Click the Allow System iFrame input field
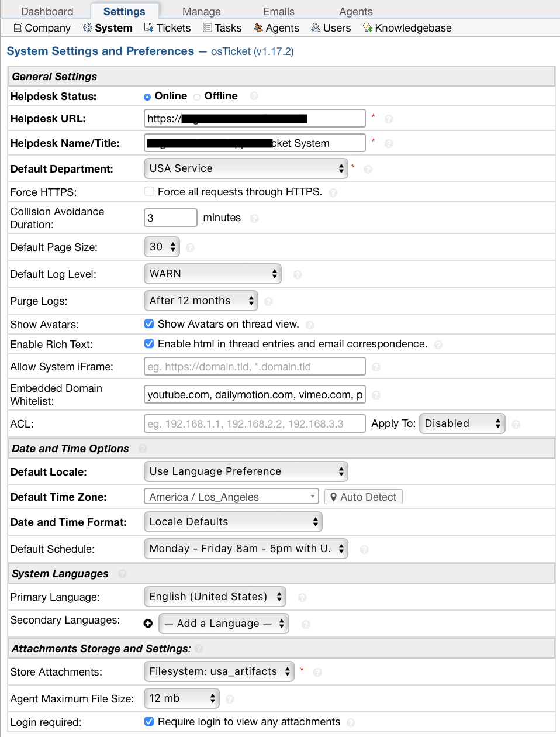 [x=255, y=366]
